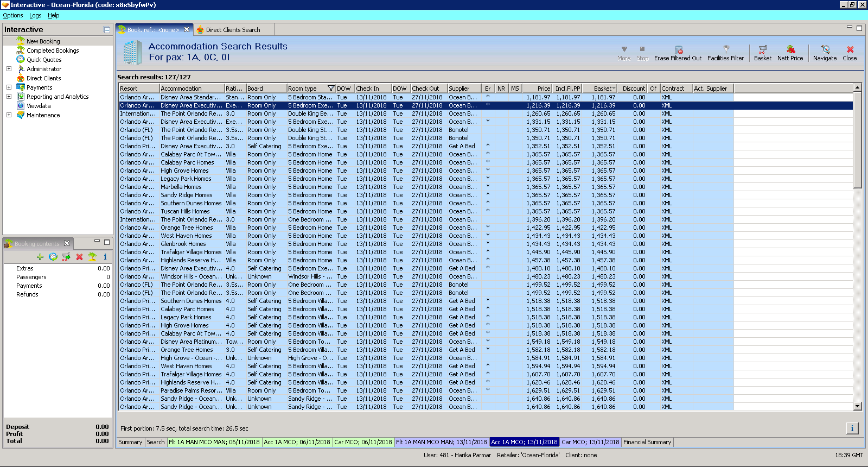Expand the Payments tree node
868x467 pixels.
(x=9, y=87)
